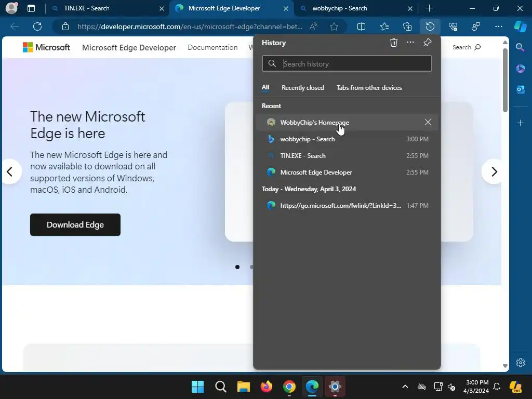Remove WobbyChip's Homepage history entry with X
The height and width of the screenshot is (399, 532).
click(x=428, y=123)
